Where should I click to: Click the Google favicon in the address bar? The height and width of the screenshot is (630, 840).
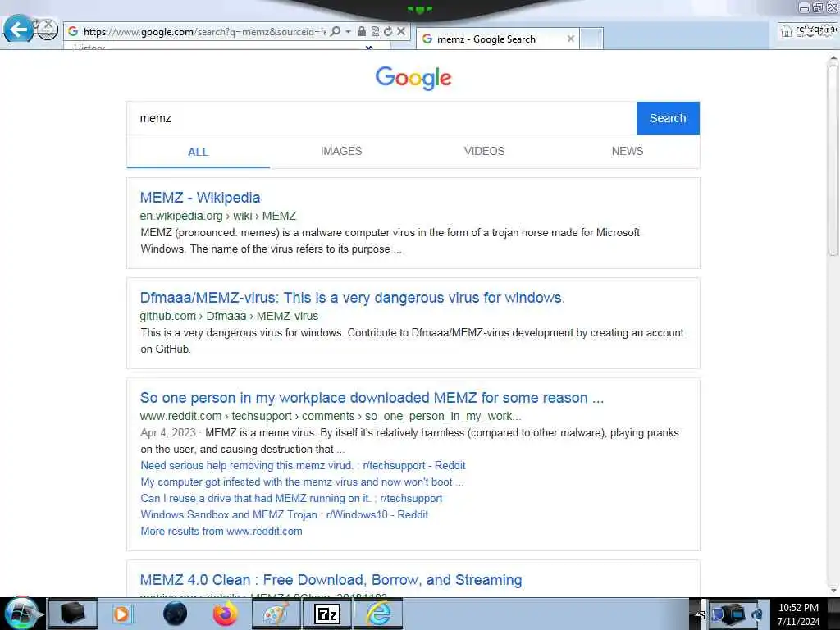click(x=73, y=32)
